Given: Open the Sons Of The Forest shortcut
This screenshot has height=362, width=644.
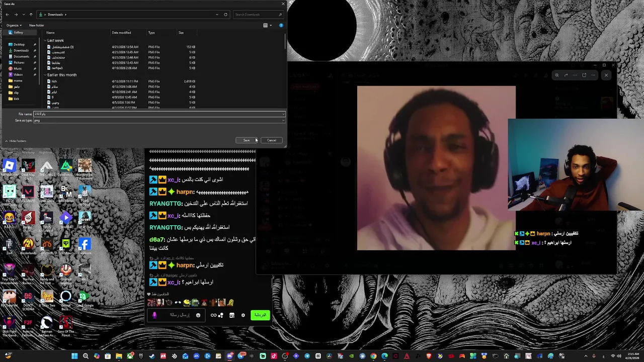Looking at the screenshot, I should click(x=66, y=326).
